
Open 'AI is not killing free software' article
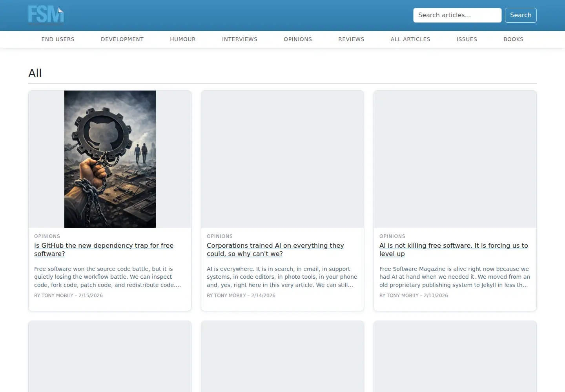(x=454, y=250)
